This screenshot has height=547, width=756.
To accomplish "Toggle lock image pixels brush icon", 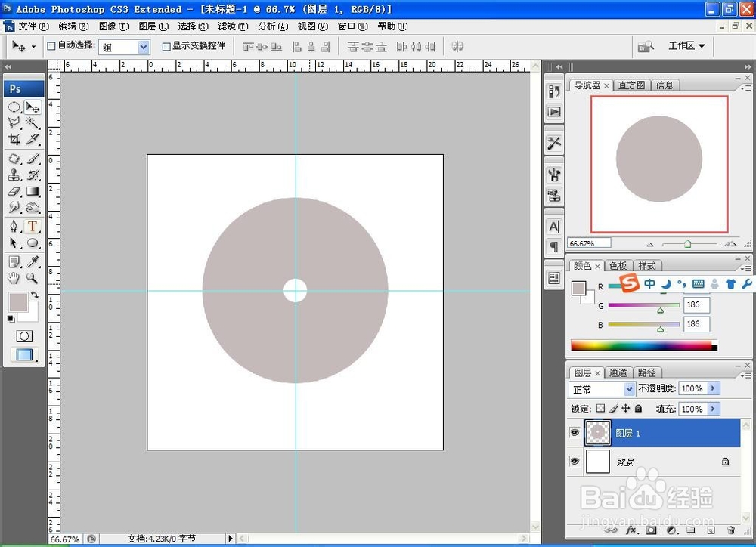I will pyautogui.click(x=613, y=409).
